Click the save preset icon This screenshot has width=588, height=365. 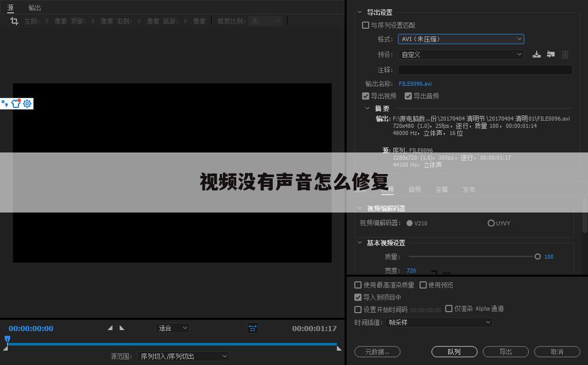(x=537, y=55)
